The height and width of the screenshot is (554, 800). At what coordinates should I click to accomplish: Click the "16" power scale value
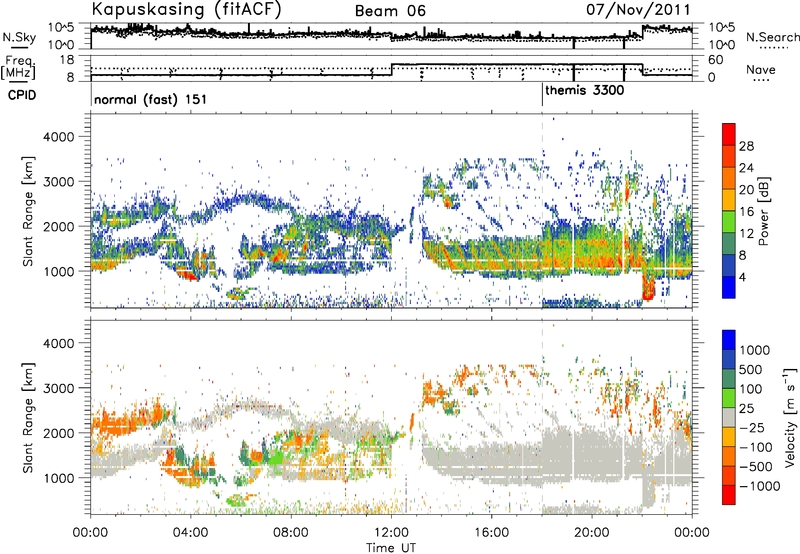point(746,212)
